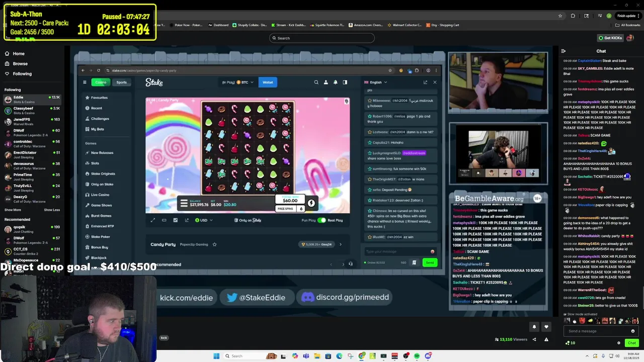Favourite Candy Party with star icon
Viewport: 644px width, 362px height.
click(x=214, y=244)
